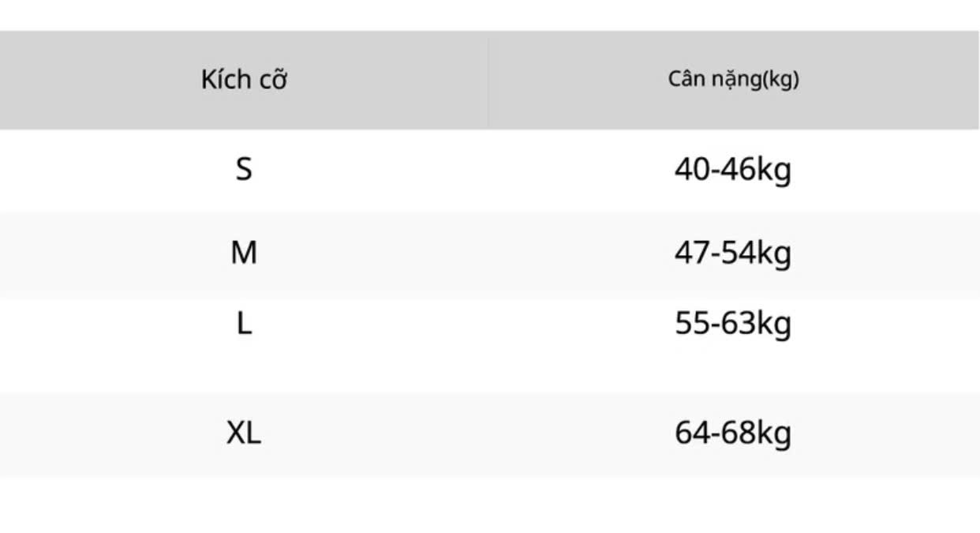Viewport: 980px width, 533px height.
Task: Select the size M label
Action: [x=244, y=253]
